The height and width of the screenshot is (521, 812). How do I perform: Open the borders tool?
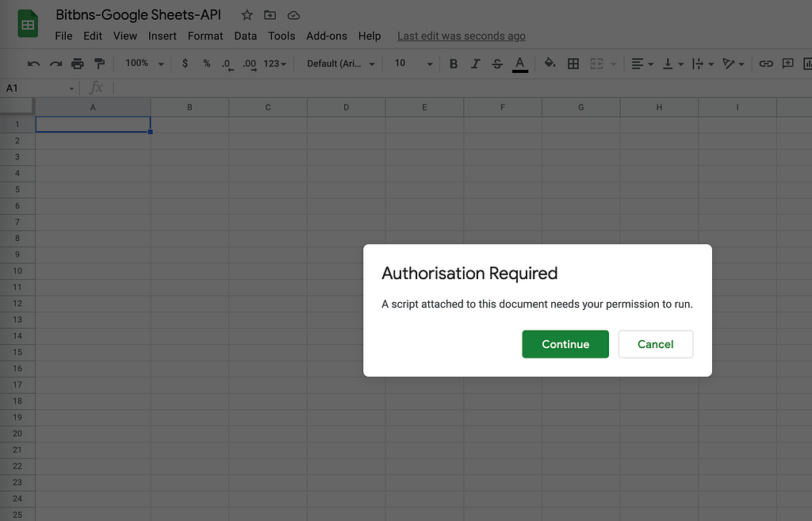click(x=573, y=63)
